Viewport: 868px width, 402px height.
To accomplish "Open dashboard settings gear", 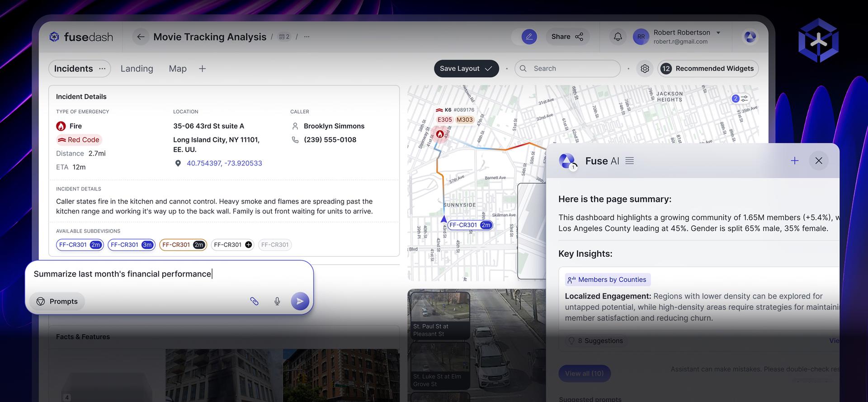I will 645,68.
